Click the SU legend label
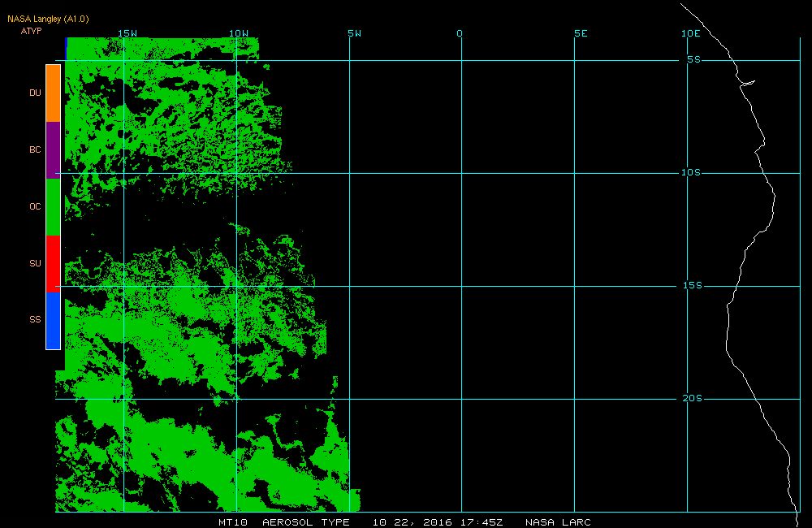The height and width of the screenshot is (528, 812). (35, 263)
